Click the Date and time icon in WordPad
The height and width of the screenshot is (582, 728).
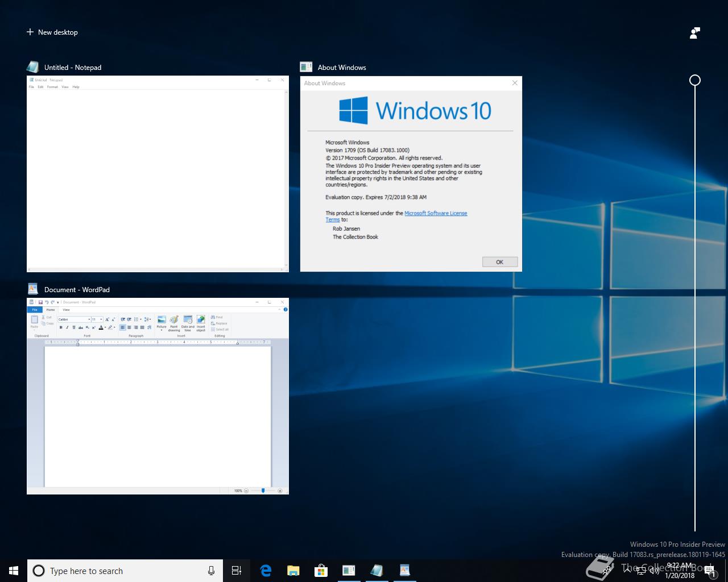point(188,320)
